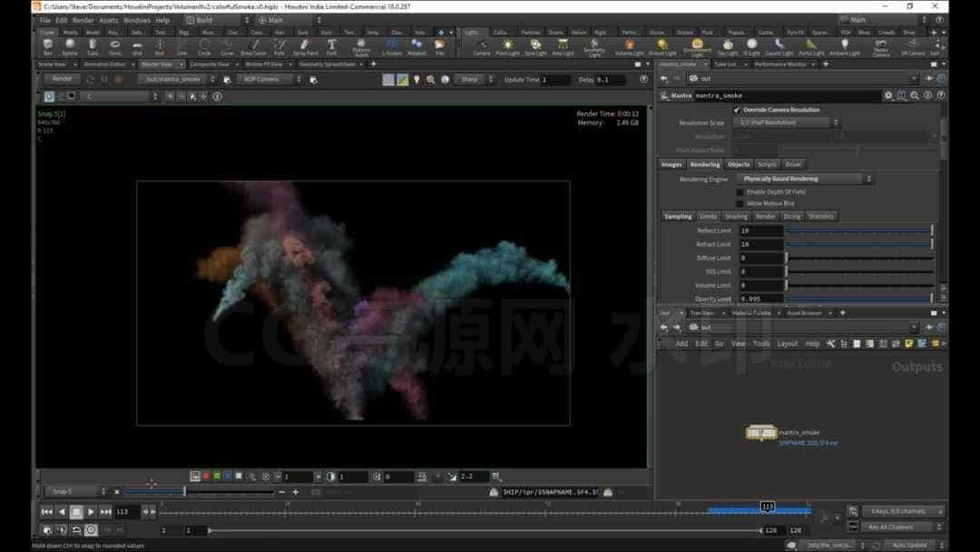Viewport: 980px width, 552px height.
Task: Open the Key All Channels dropdown
Action: click(902, 527)
